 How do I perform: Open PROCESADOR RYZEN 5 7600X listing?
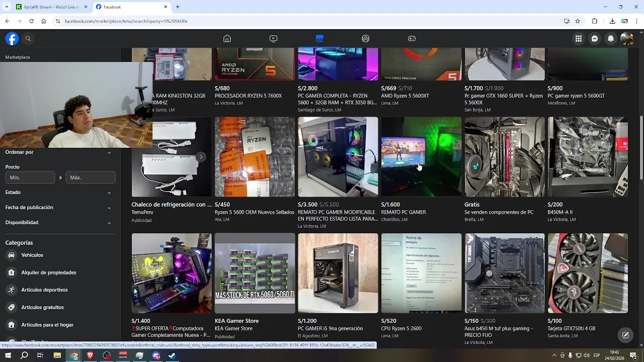tap(255, 76)
